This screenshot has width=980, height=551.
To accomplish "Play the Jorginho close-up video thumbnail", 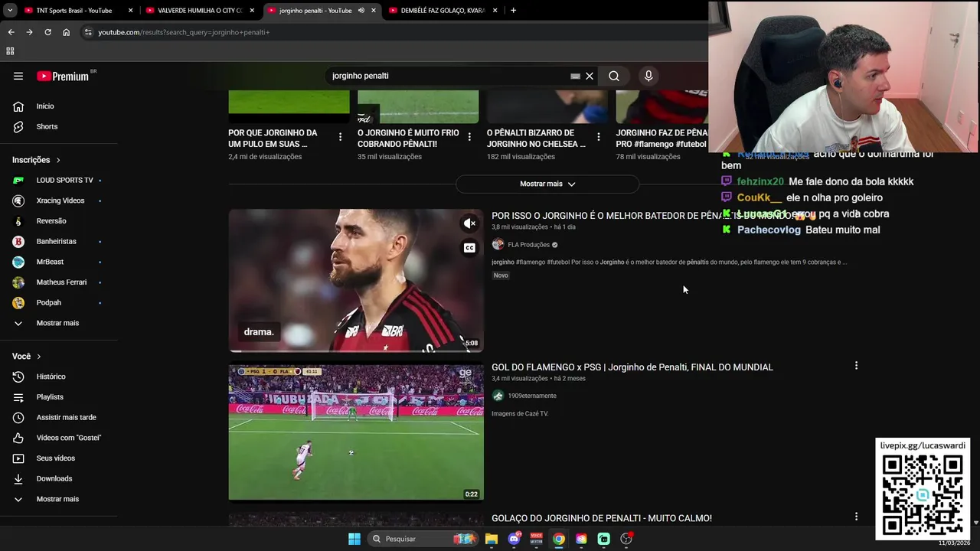I will [x=356, y=280].
